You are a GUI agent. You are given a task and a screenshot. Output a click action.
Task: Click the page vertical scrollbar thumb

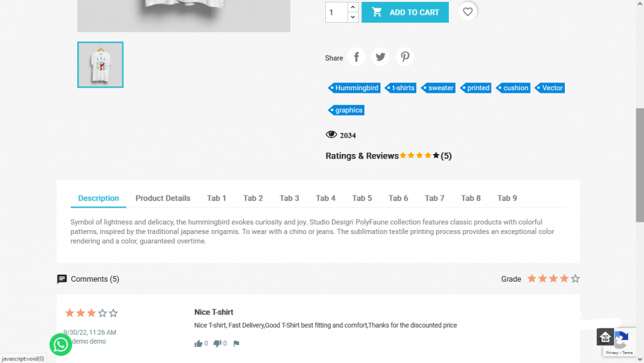[x=640, y=165]
